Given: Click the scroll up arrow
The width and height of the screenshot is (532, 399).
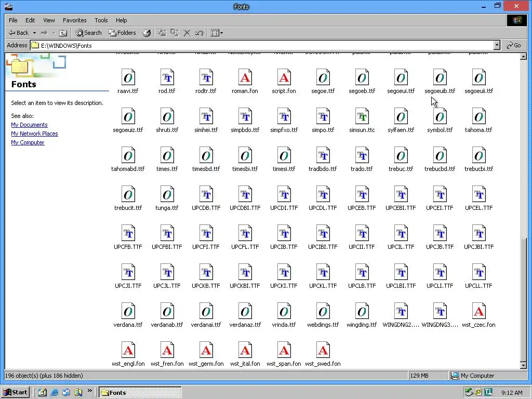Looking at the screenshot, I should [523, 57].
